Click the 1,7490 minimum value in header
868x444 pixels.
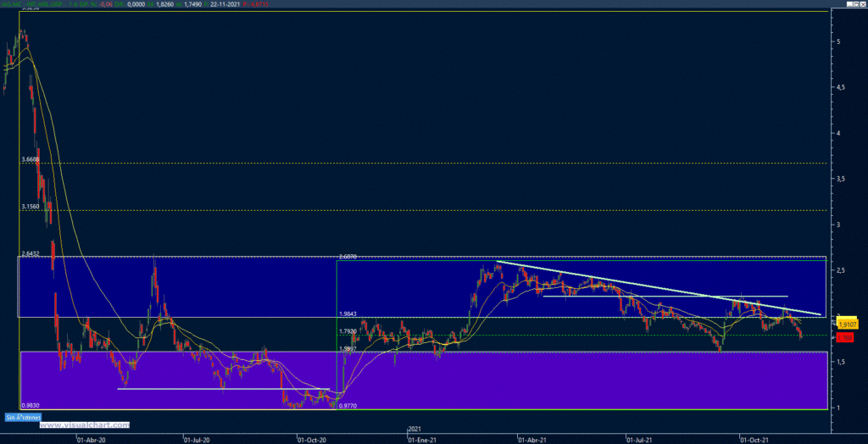[192, 3]
